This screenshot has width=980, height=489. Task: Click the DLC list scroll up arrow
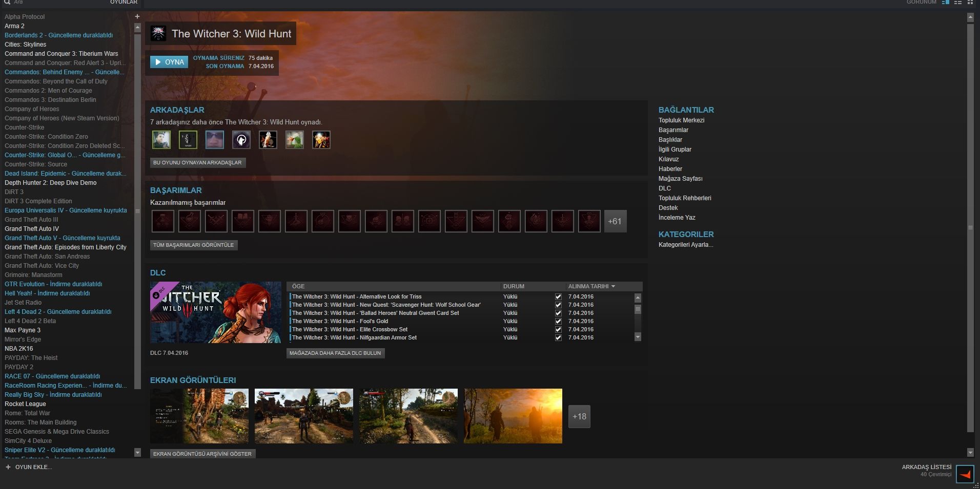point(638,297)
